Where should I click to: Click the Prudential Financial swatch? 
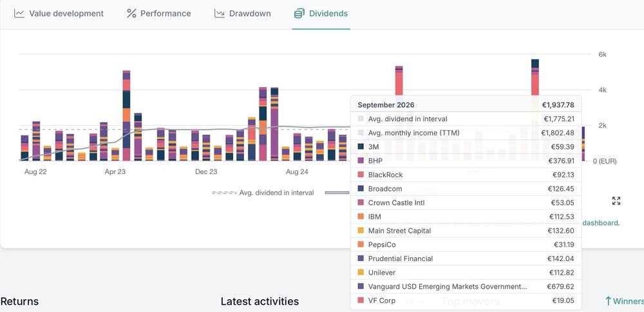[361, 258]
